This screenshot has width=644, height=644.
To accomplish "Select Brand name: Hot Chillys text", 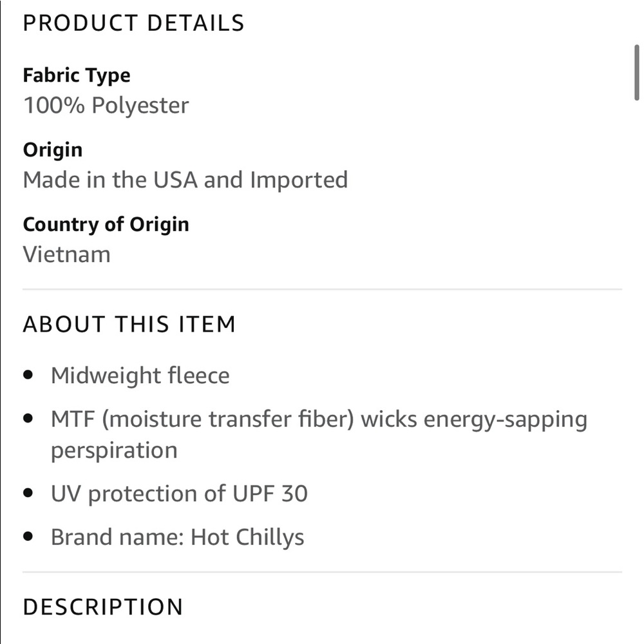I will 178,538.
